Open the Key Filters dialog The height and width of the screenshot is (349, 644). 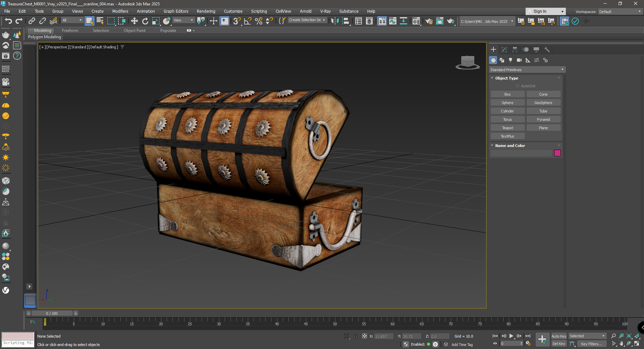[591, 344]
